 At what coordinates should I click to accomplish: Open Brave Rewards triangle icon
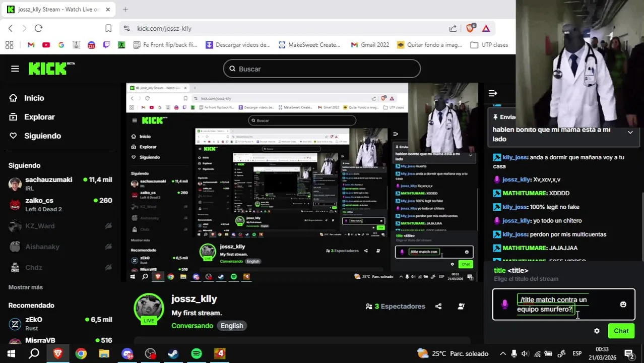[486, 28]
